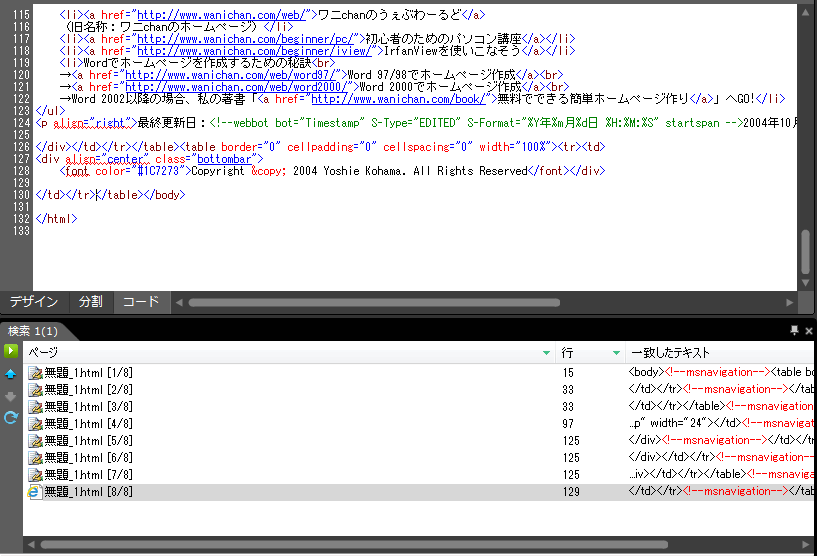The height and width of the screenshot is (556, 817).
Task: Run the search with green play icon
Action: (x=10, y=351)
